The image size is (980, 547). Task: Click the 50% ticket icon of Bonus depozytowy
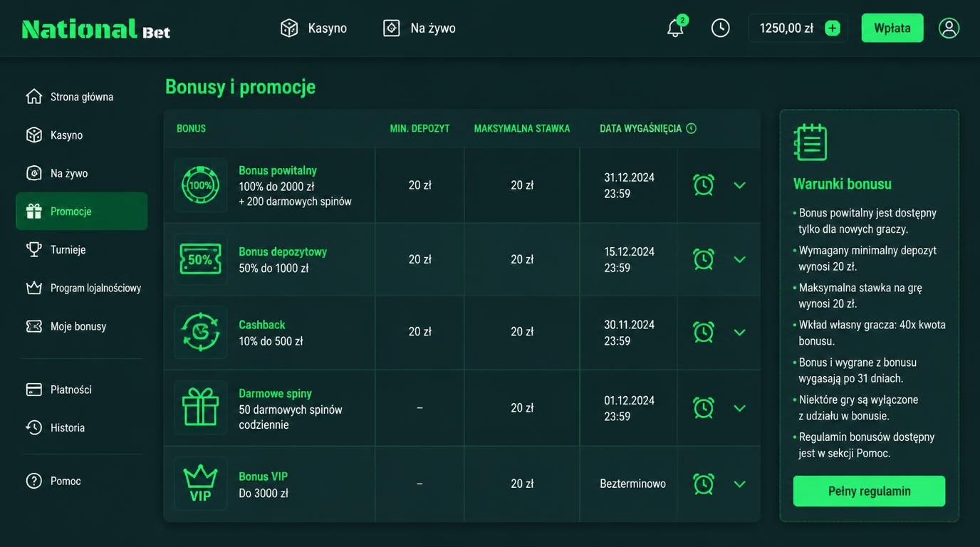[200, 259]
